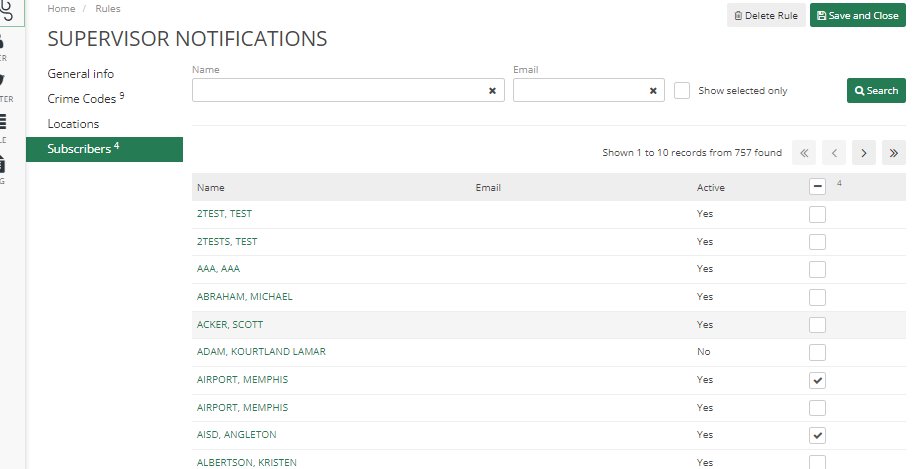Toggle the Show selected only checkbox
The image size is (918, 469).
point(682,91)
